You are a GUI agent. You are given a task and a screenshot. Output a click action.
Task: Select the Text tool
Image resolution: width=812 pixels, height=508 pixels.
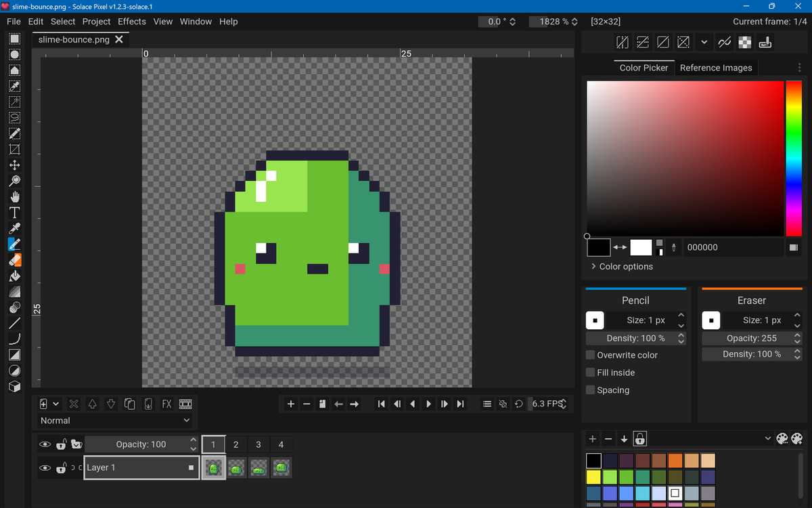tap(14, 213)
